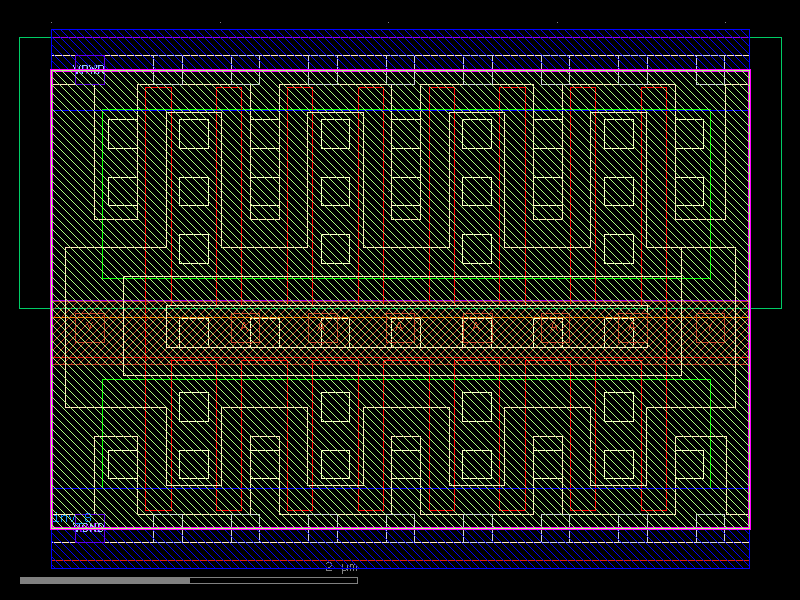Viewport: 800px width, 600px height.
Task: Click the rightmost orange contact in middle strip
Action: coord(710,328)
